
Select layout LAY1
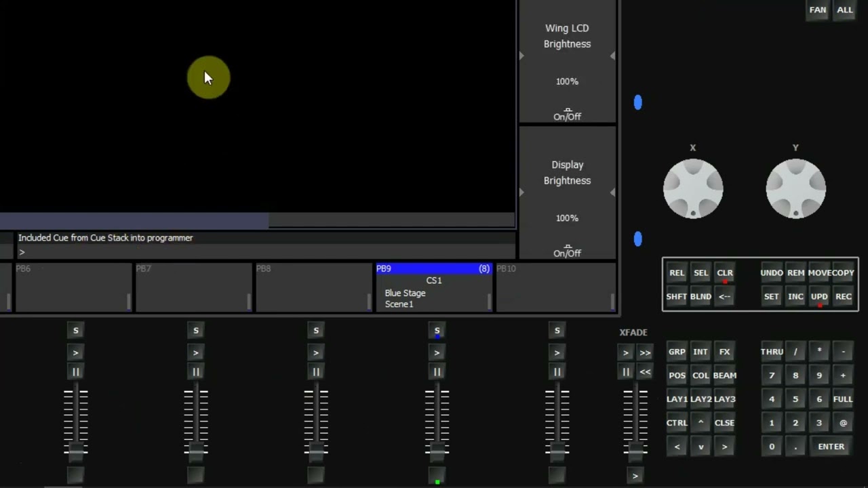point(677,399)
